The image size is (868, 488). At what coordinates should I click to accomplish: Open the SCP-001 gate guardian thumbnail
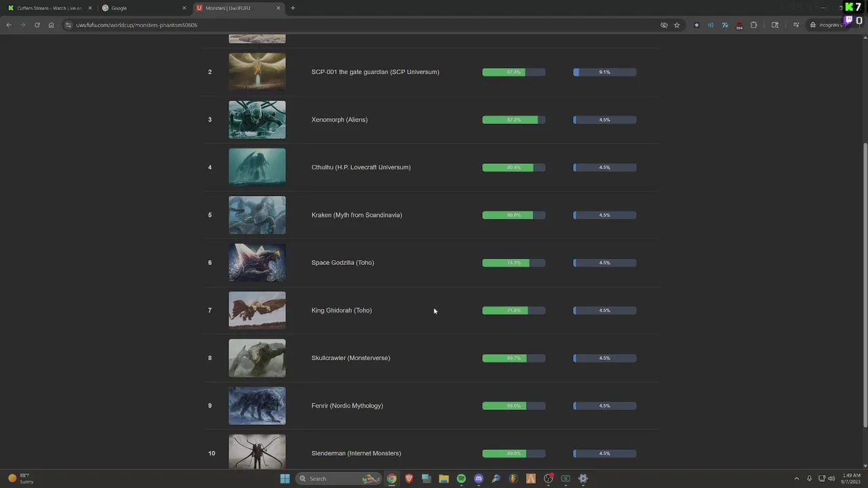click(x=257, y=72)
